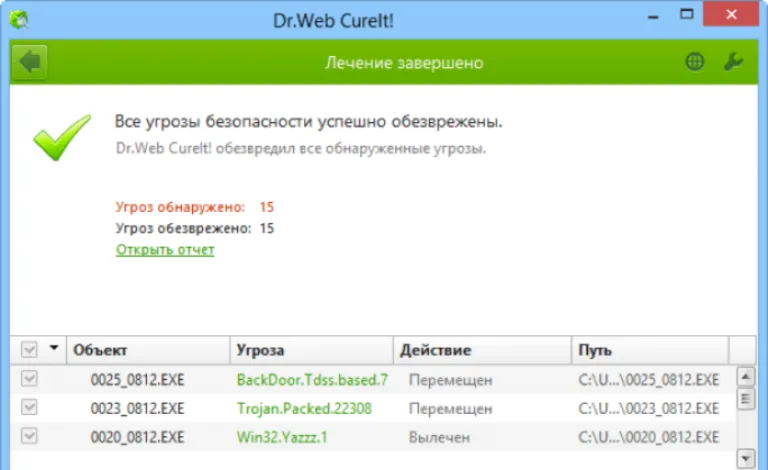Click the large green checkmark status icon
The width and height of the screenshot is (768, 470).
(x=62, y=138)
